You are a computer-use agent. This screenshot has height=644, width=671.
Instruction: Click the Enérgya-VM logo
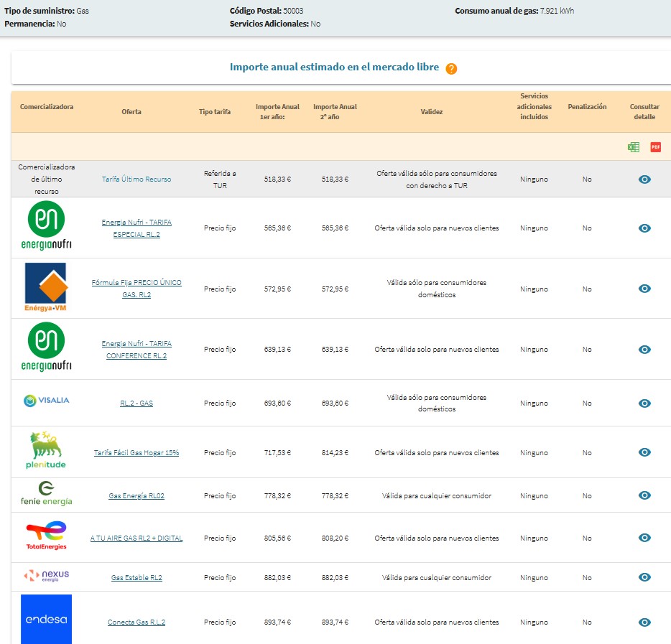coord(46,287)
